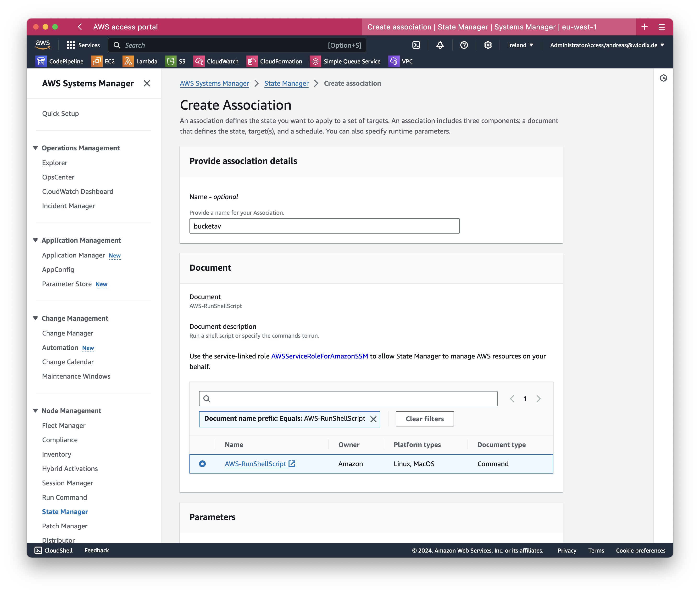
Task: Click the AWS logo home icon
Action: pos(43,45)
